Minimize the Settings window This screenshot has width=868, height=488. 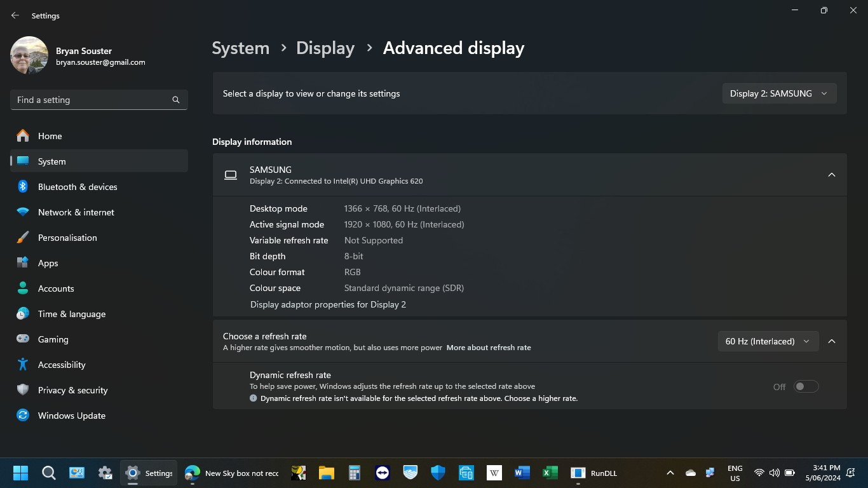[x=795, y=10]
